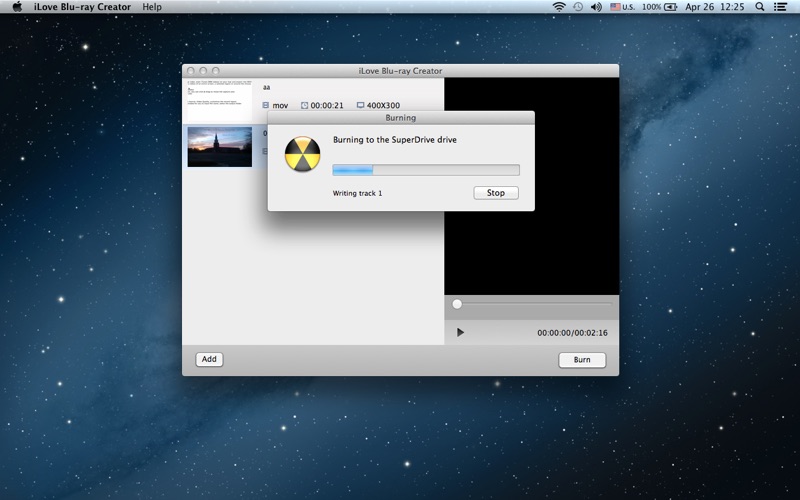800x500 pixels.
Task: Click the mov format label
Action: pos(280,106)
